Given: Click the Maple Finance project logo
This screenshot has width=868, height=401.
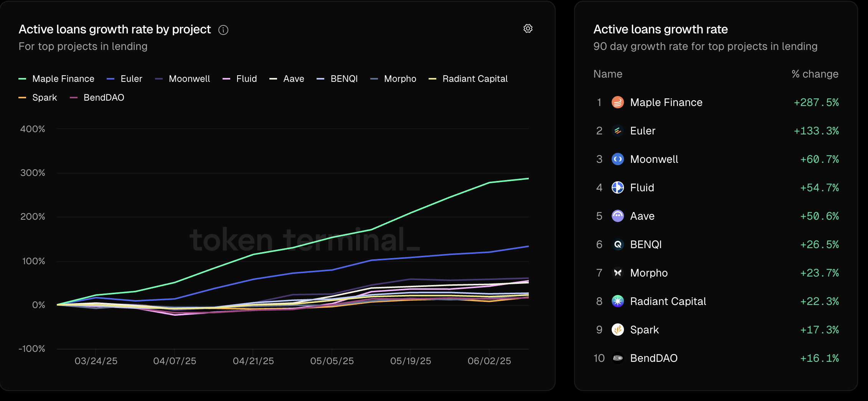Looking at the screenshot, I should (618, 102).
